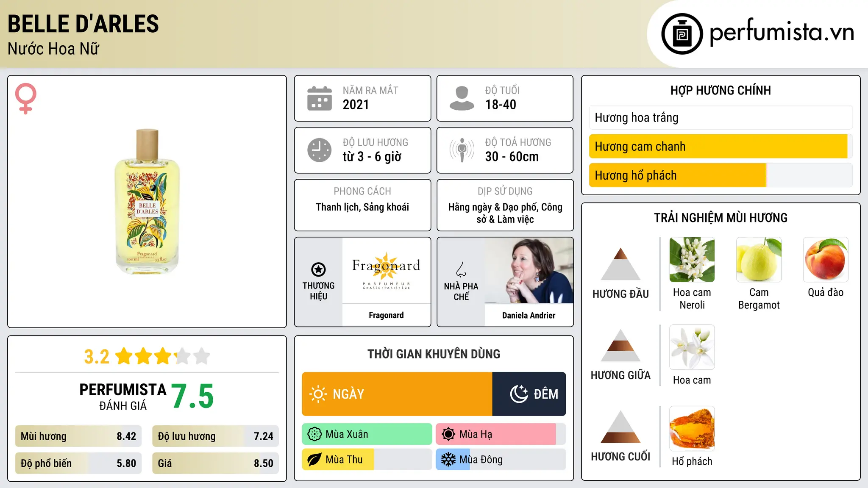Click the Mùa Thu season bar

tap(367, 460)
